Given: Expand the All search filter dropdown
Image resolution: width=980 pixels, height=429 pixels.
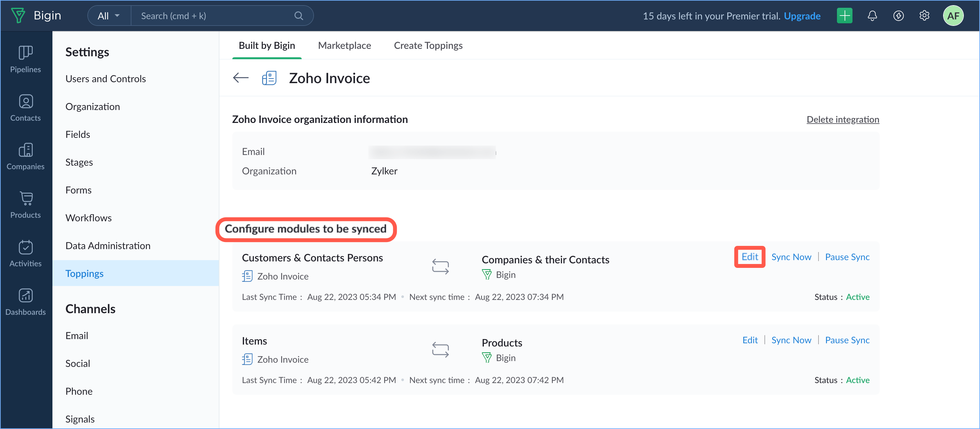Looking at the screenshot, I should pos(109,16).
